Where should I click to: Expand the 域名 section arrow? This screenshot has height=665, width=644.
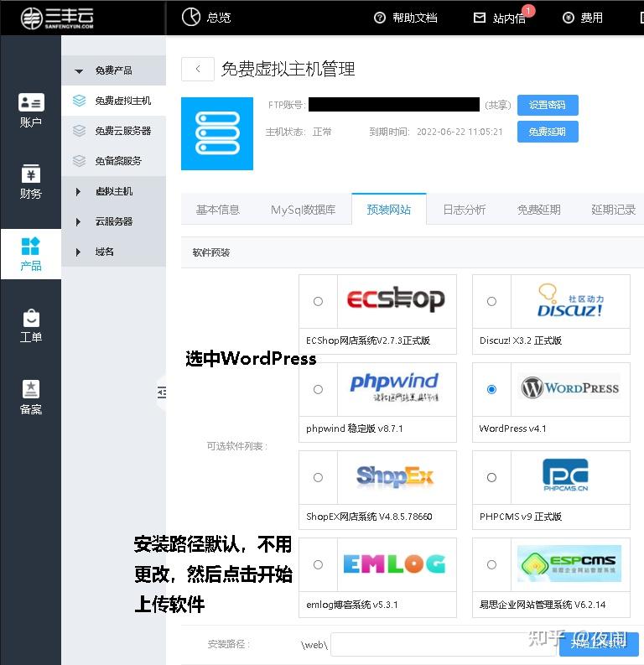coord(78,252)
